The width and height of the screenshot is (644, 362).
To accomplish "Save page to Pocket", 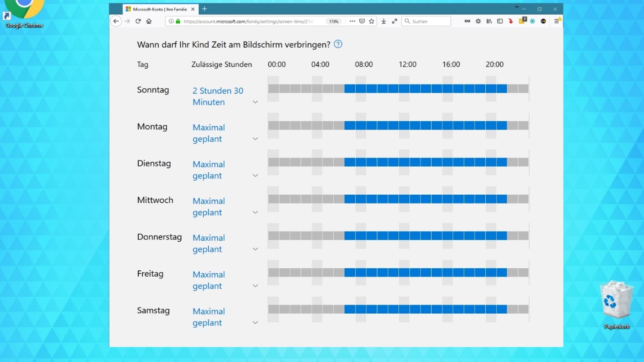I will pyautogui.click(x=362, y=21).
